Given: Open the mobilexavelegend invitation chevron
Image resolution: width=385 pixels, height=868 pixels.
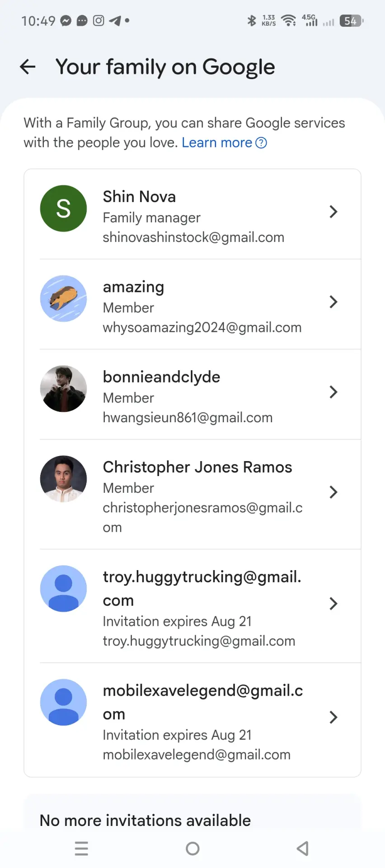Looking at the screenshot, I should 333,717.
